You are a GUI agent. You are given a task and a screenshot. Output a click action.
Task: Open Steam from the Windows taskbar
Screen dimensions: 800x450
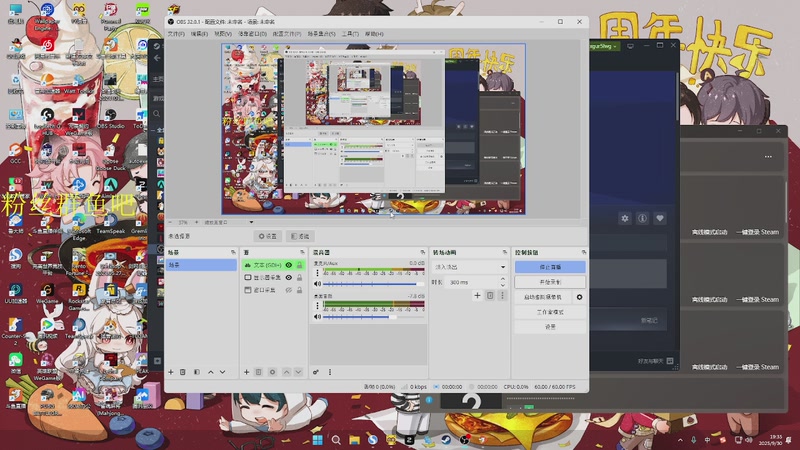tap(446, 439)
